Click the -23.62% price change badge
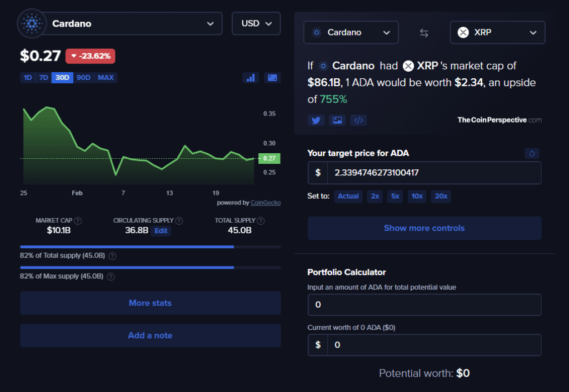Screen dimensions: 569x392 [91, 56]
